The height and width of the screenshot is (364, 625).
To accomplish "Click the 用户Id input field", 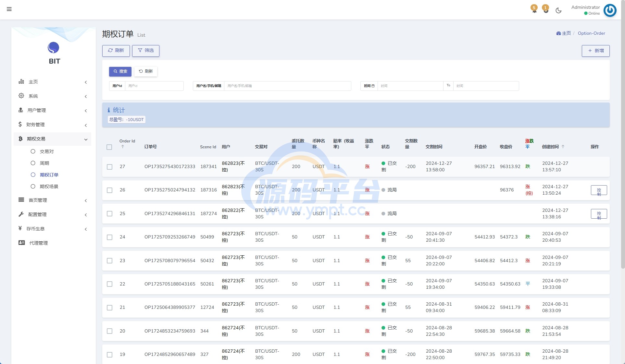I will tap(154, 86).
